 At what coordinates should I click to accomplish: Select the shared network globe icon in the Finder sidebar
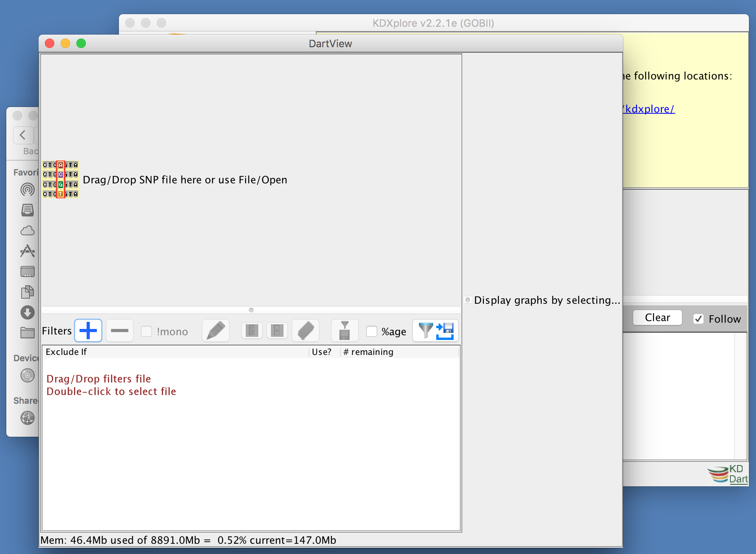(x=28, y=418)
